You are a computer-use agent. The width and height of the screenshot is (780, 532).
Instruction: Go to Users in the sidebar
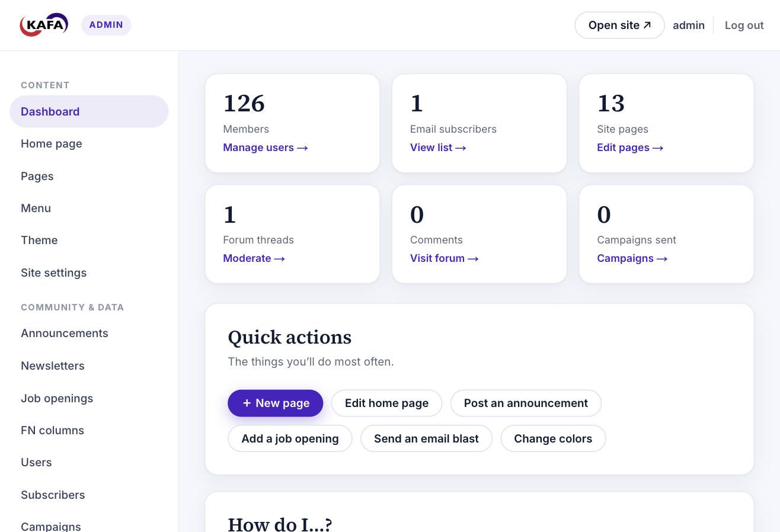coord(89,462)
